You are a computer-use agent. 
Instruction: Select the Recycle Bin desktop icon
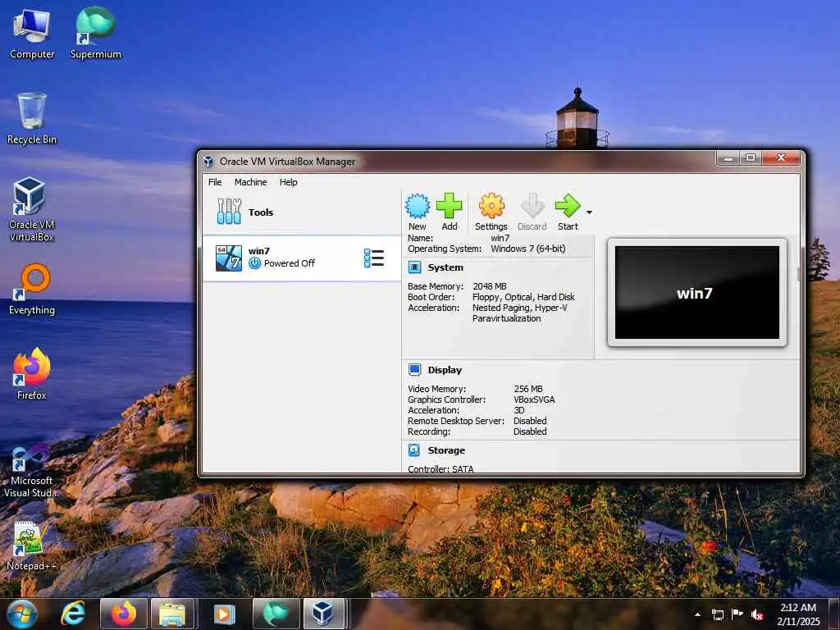click(x=32, y=119)
